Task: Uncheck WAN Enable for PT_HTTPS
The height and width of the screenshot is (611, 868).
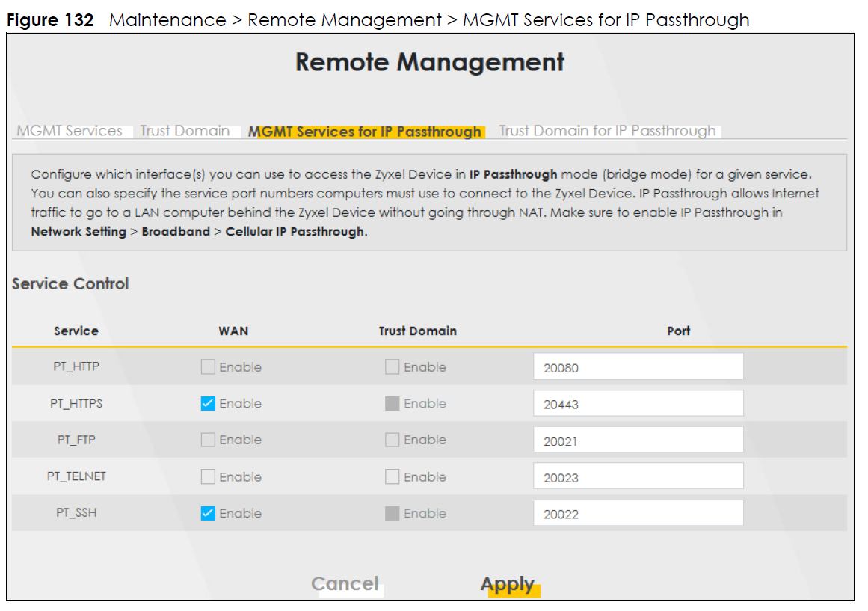Action: pyautogui.click(x=208, y=404)
